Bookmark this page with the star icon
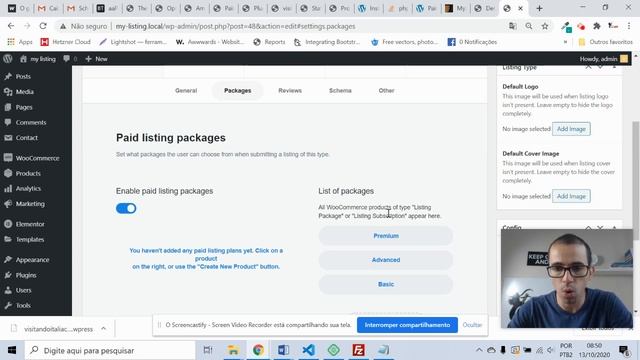 545,26
